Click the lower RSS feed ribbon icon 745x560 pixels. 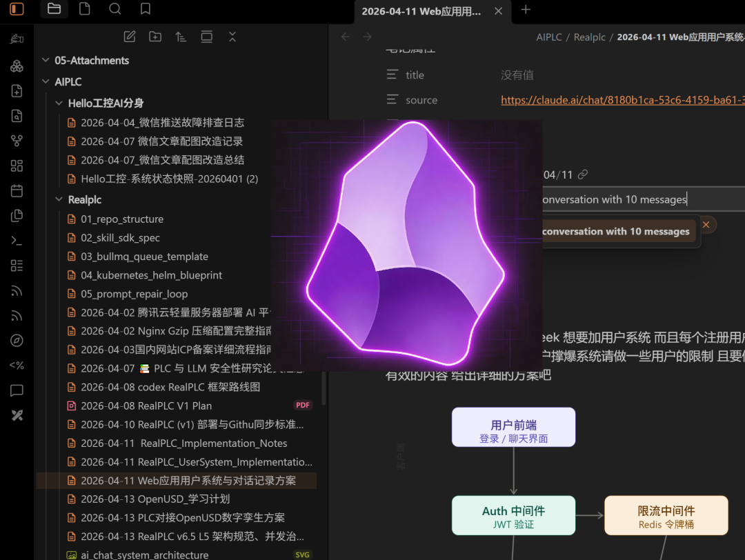tap(17, 316)
